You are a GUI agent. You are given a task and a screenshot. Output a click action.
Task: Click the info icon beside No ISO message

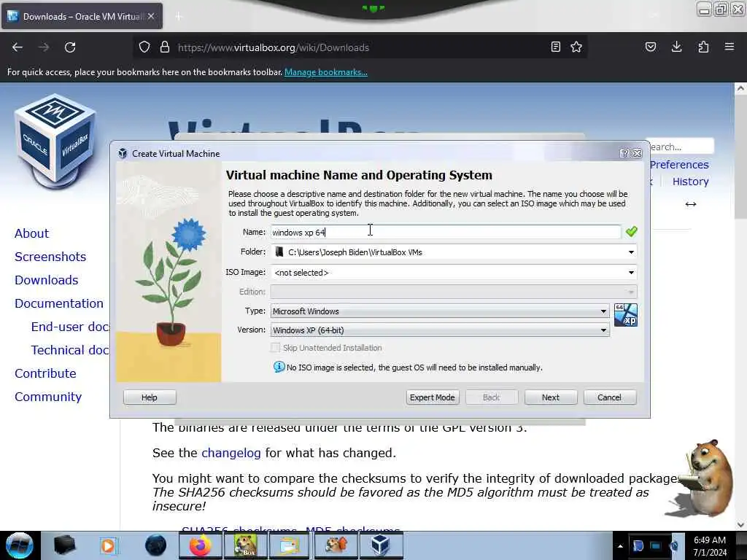[279, 367]
